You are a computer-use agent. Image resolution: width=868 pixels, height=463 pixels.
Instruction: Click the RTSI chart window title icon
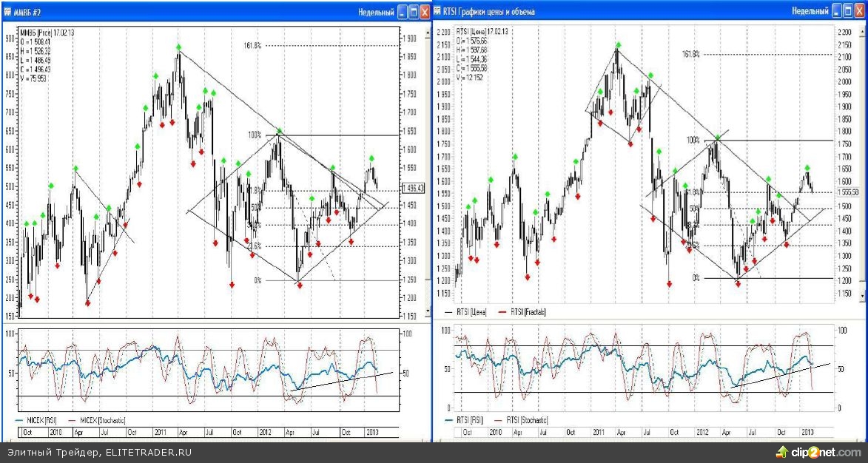pyautogui.click(x=438, y=12)
